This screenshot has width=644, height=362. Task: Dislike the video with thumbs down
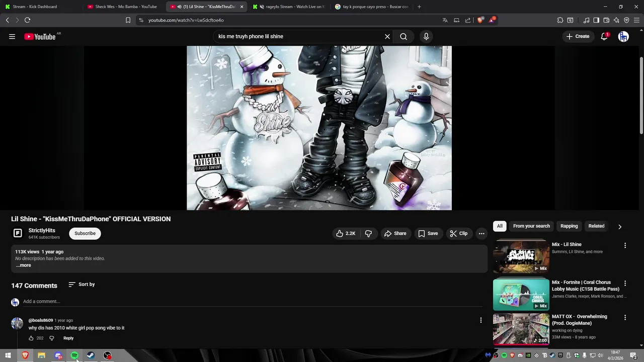368,233
